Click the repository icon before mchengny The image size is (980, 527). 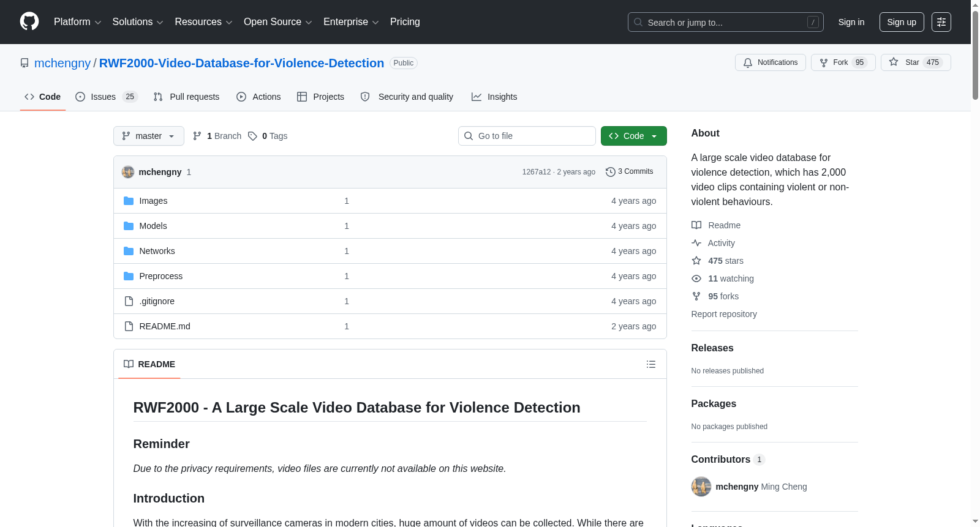point(24,63)
